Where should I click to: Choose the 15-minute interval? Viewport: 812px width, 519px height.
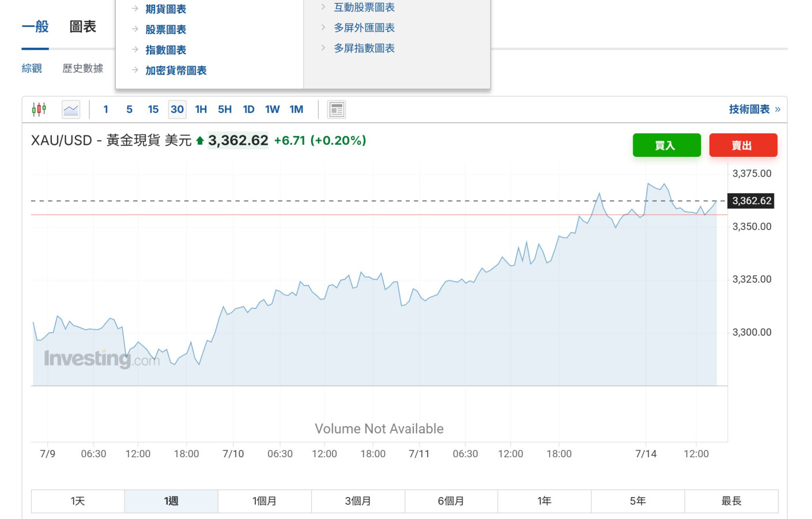click(153, 110)
